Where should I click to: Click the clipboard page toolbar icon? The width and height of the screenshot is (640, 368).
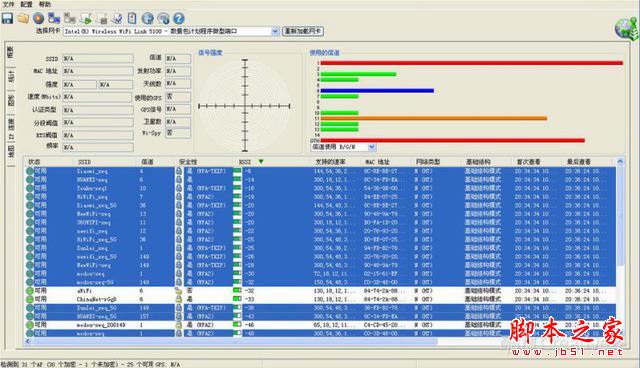pyautogui.click(x=132, y=18)
